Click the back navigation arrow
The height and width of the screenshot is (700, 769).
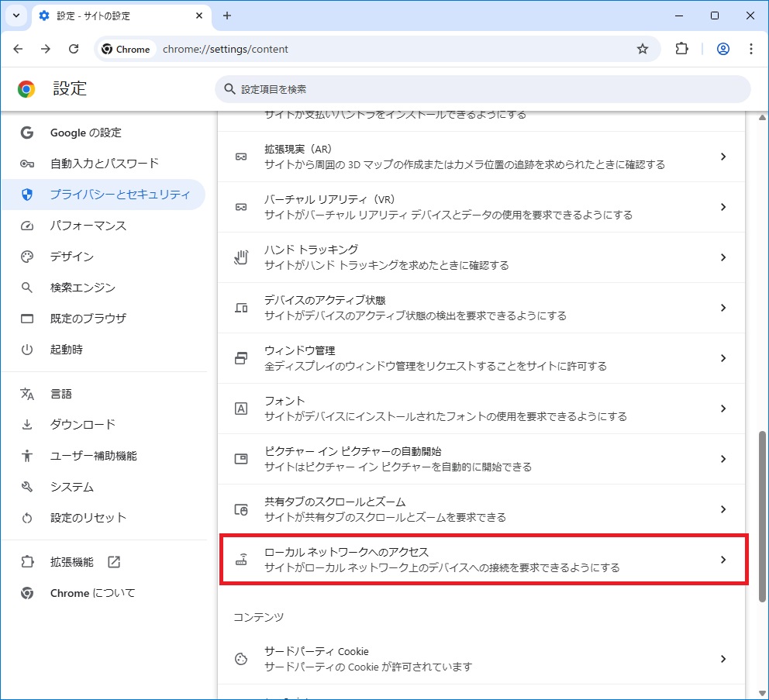[x=19, y=49]
